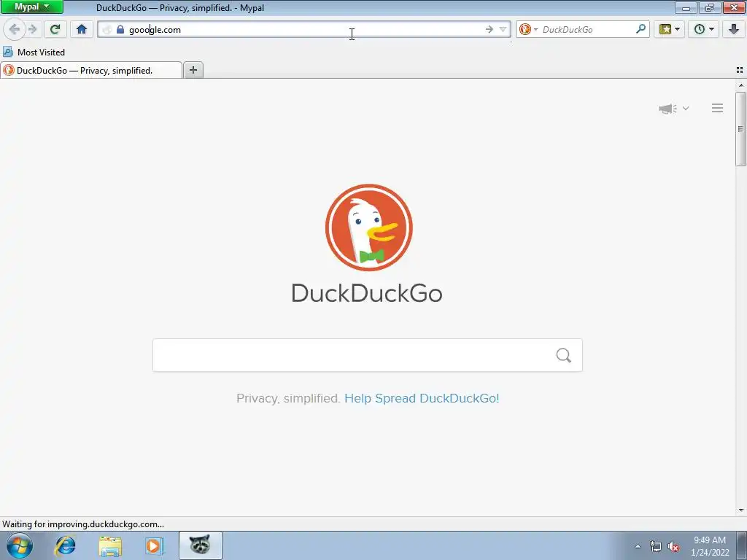This screenshot has width=747, height=560.
Task: Launch Windows Media Player from taskbar
Action: 154,545
